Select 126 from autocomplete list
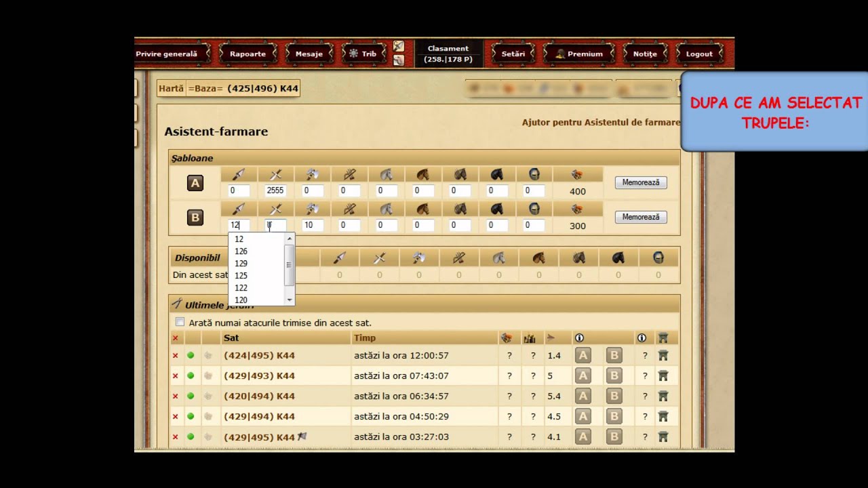Screen dimensions: 868x488 tap(256, 251)
